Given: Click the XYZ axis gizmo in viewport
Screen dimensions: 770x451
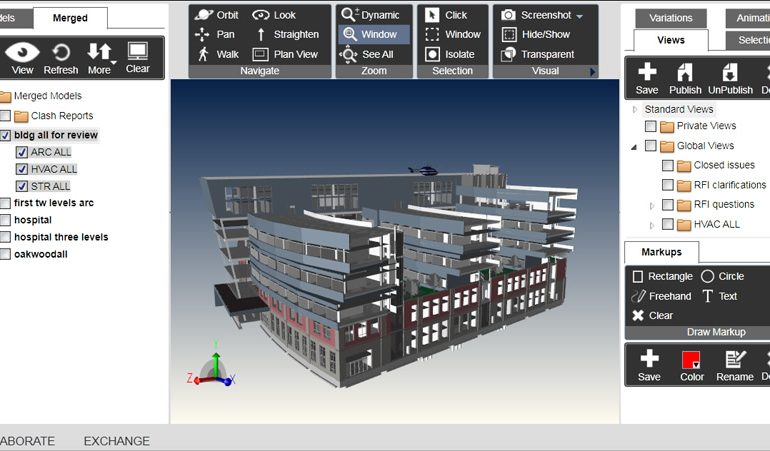Looking at the screenshot, I should tap(214, 370).
